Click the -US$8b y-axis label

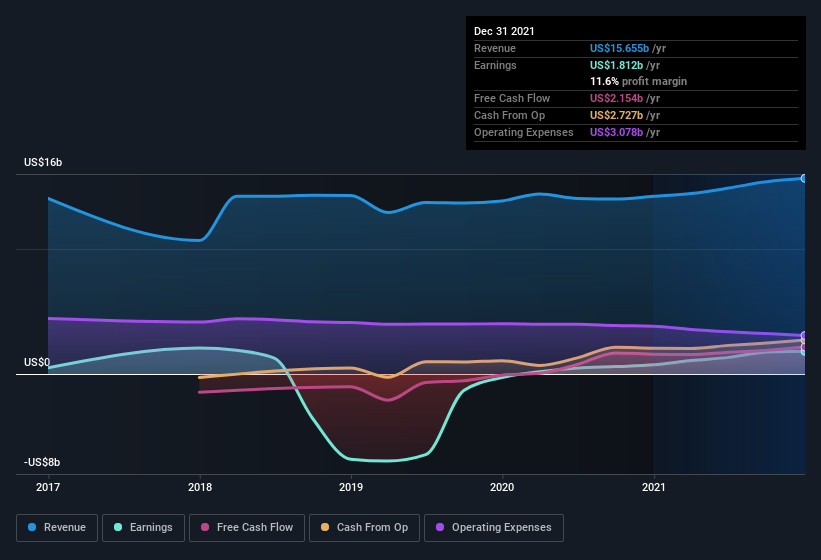tap(42, 462)
